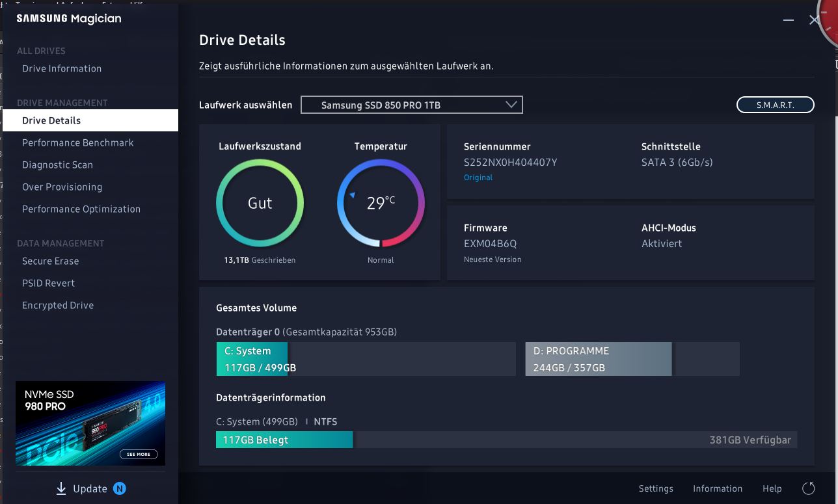Click the Gut drive health ring
The image size is (838, 504).
pyautogui.click(x=260, y=203)
